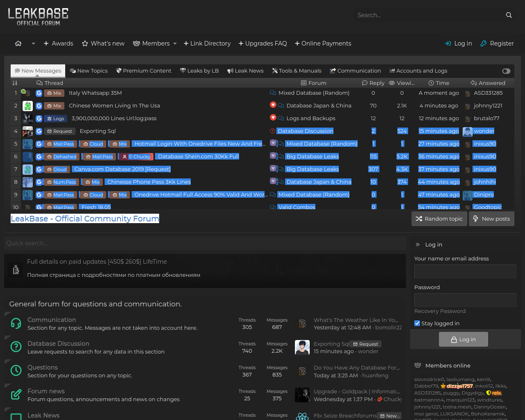Open wonder's avatar in the table
This screenshot has height=420, width=525.
click(x=468, y=132)
